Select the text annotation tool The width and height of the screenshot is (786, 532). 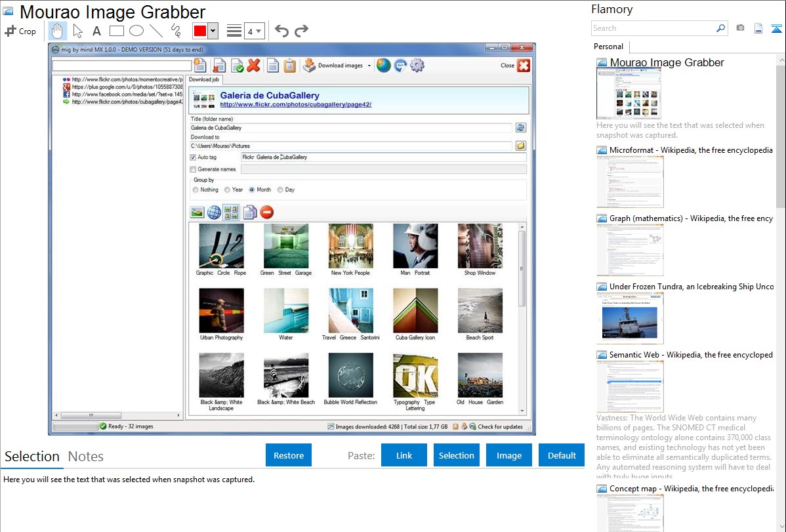click(96, 31)
